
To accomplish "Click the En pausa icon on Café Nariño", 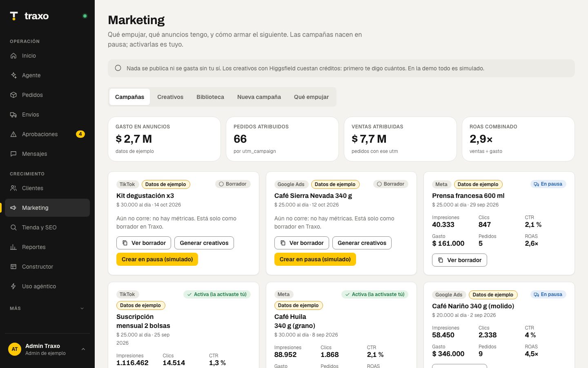I will pos(536,295).
